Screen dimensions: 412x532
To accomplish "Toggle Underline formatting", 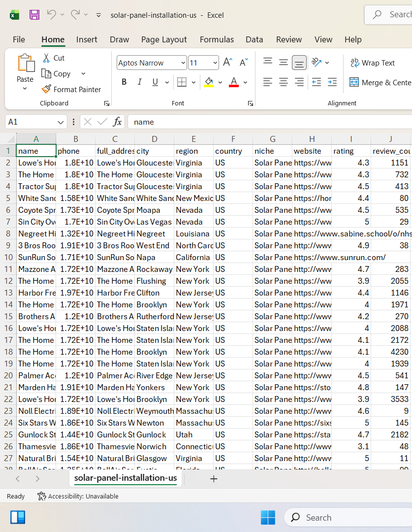I will [x=155, y=82].
